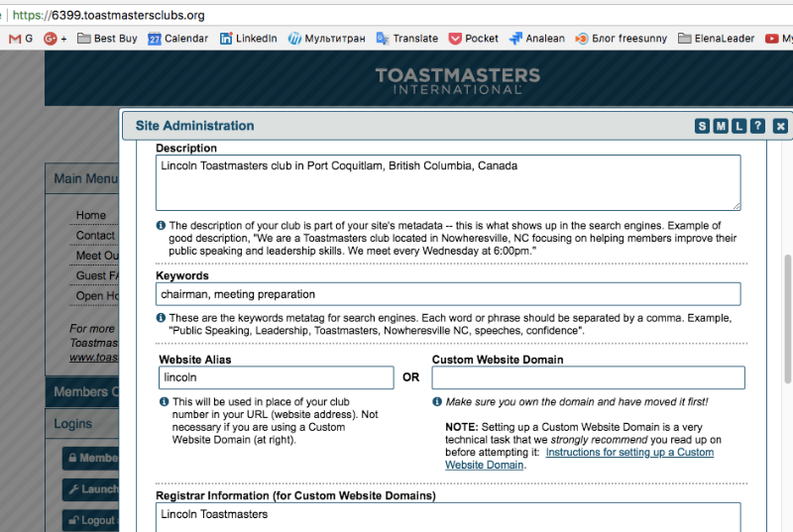Click Guest FAQ item in Main Menu
This screenshot has width=793, height=532.
tap(96, 275)
